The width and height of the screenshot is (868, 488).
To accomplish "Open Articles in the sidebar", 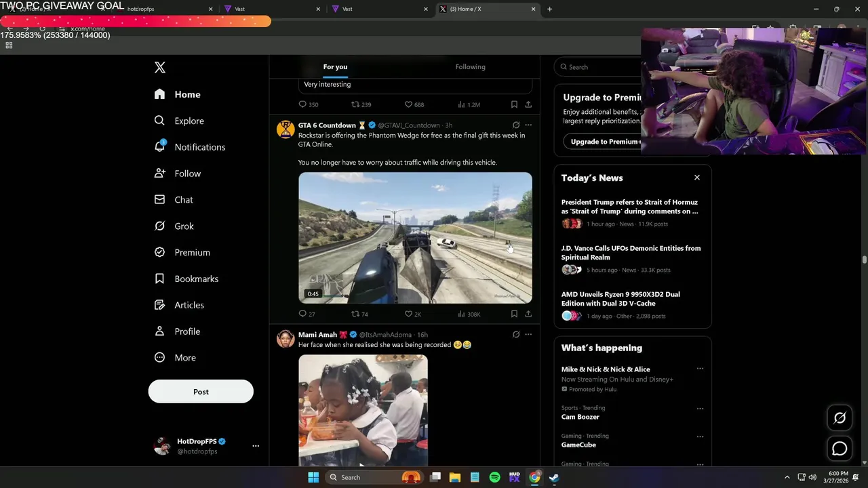I will 179,305.
